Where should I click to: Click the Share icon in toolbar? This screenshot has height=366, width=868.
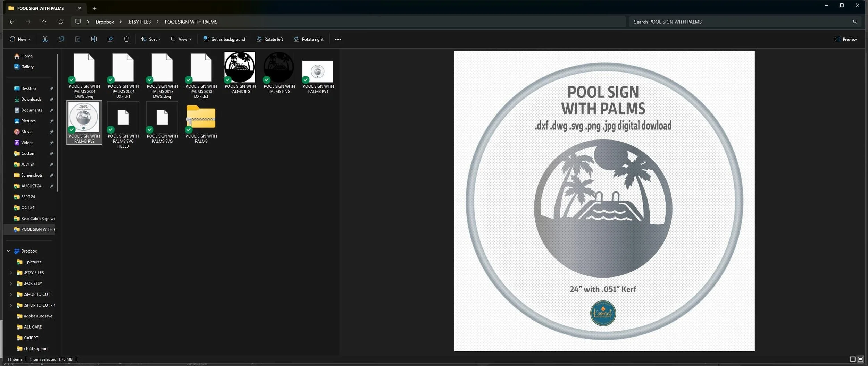(x=110, y=39)
